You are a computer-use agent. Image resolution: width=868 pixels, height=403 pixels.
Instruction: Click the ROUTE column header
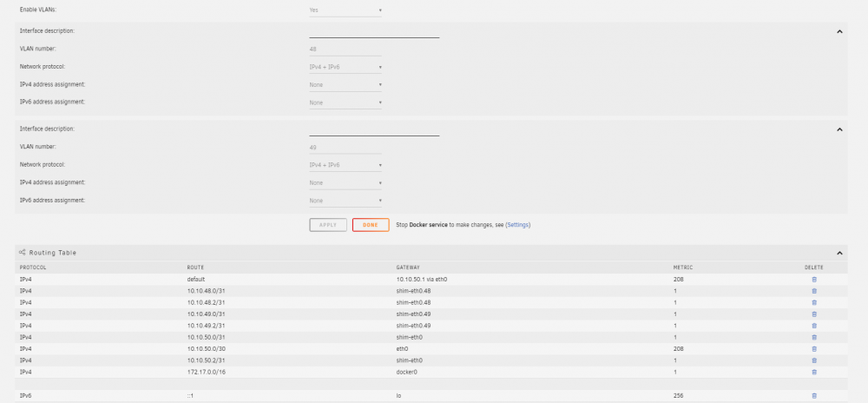pyautogui.click(x=195, y=268)
